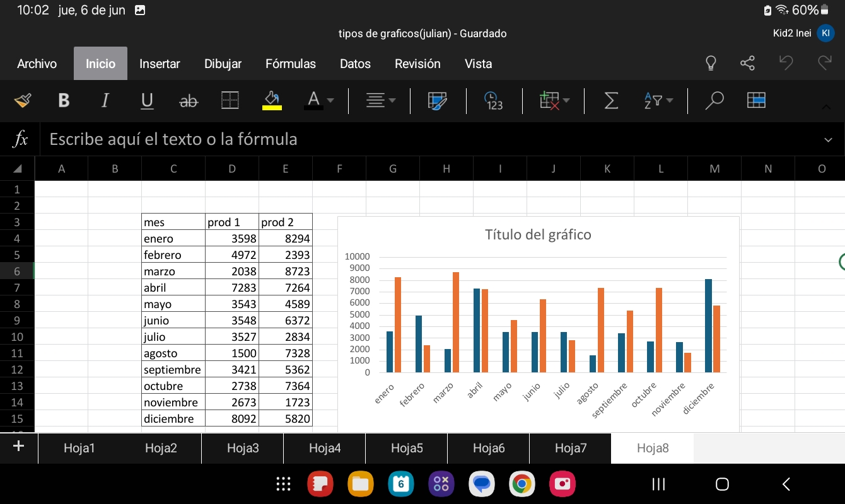
Task: Open the search magnifier tool
Action: [x=714, y=100]
